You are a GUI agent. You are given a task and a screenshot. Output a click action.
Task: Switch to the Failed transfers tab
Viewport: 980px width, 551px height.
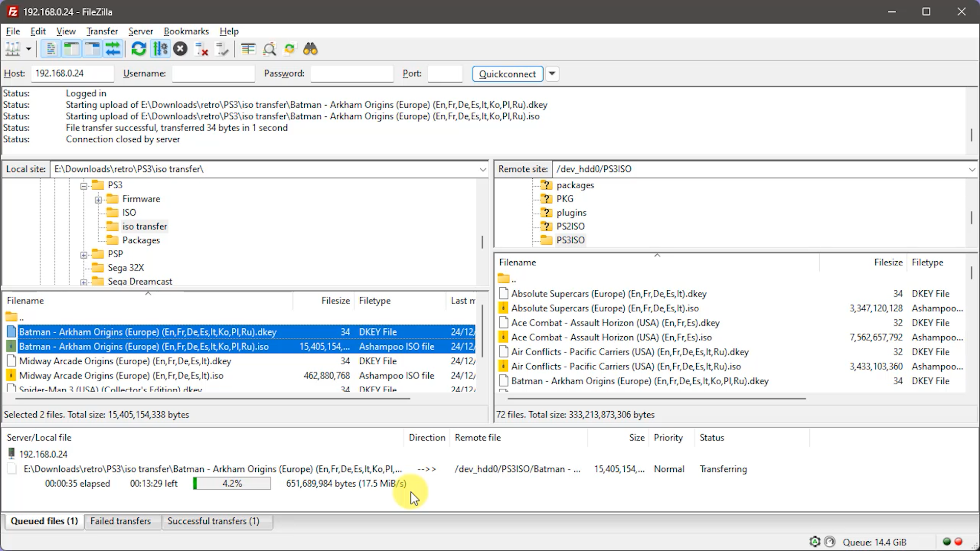120,521
